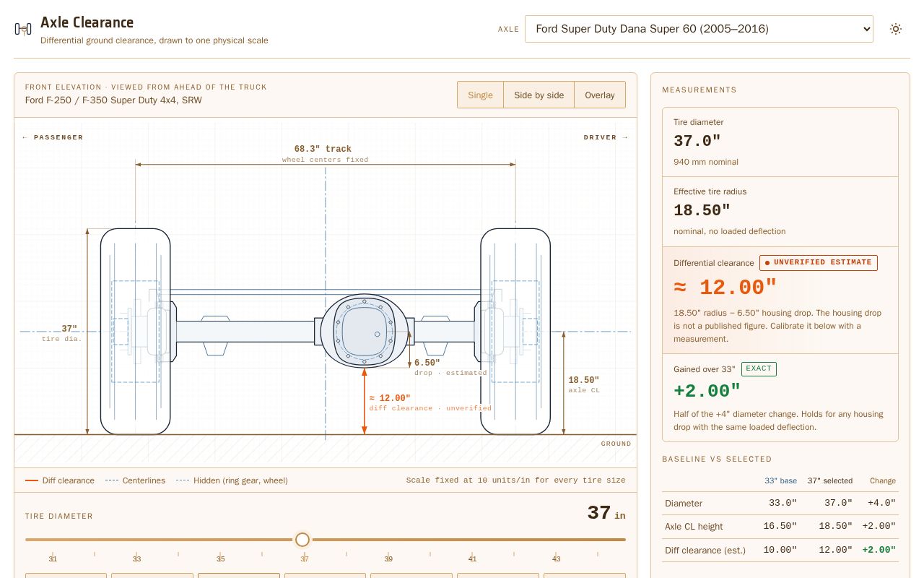
Task: Click the UNVERIFIED ESTIMATE badge
Action: pyautogui.click(x=819, y=262)
